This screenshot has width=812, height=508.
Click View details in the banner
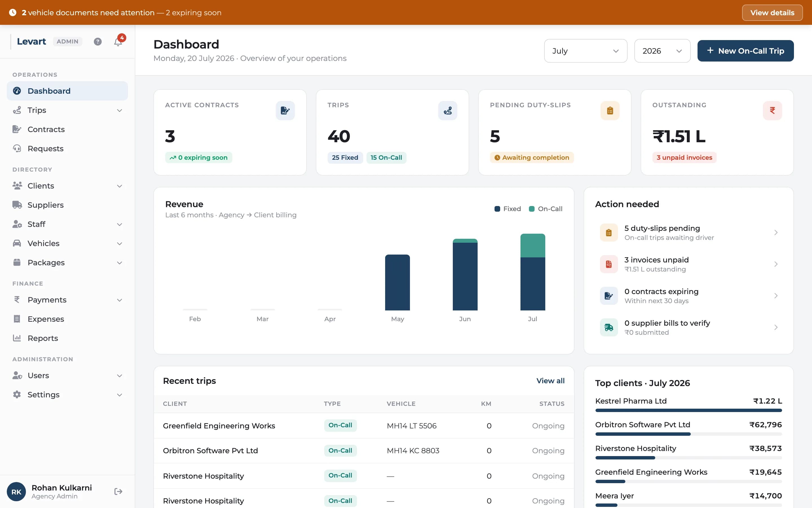(x=773, y=13)
